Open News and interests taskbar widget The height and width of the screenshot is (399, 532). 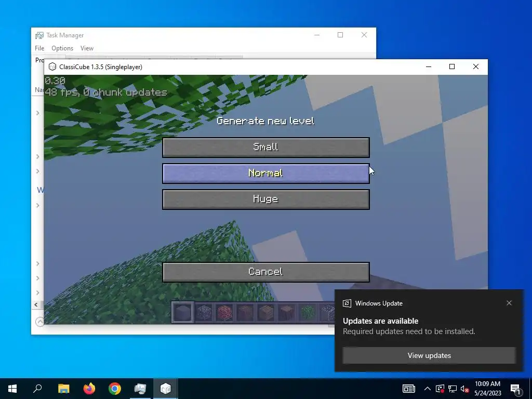coord(408,389)
